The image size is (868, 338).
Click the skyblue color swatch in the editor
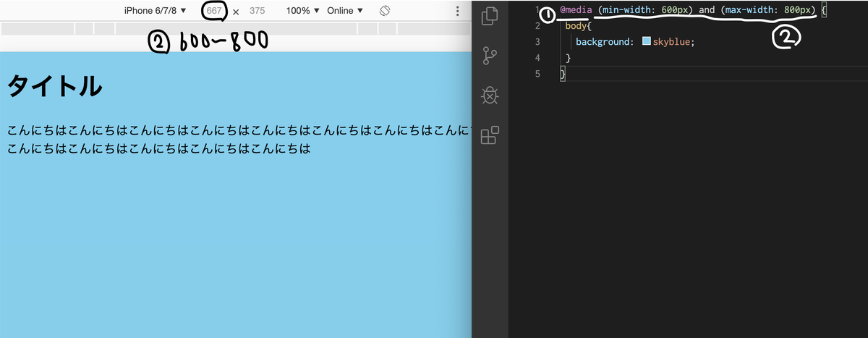647,42
